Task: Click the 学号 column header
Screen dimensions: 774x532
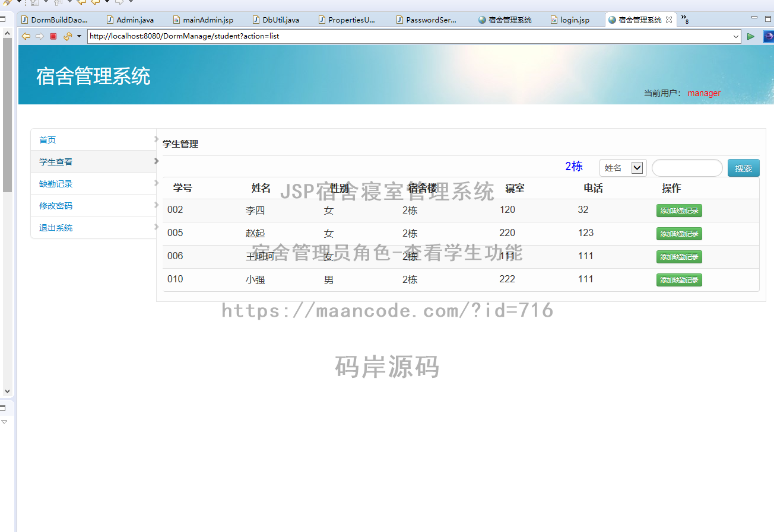Action: tap(183, 189)
